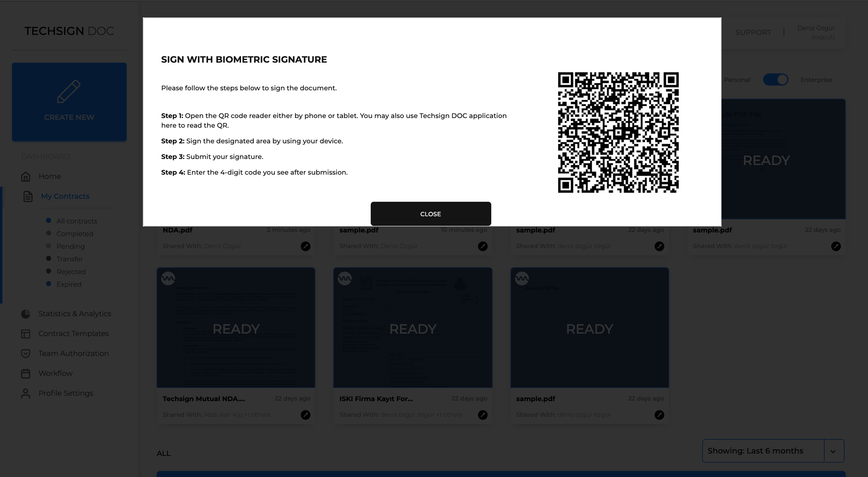
Task: Click the ALL section heading
Action: pyautogui.click(x=163, y=454)
